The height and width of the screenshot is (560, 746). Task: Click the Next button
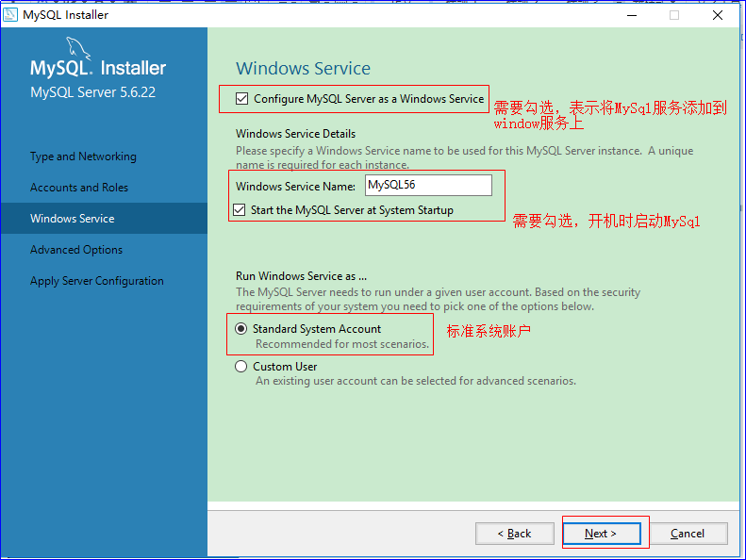click(602, 534)
